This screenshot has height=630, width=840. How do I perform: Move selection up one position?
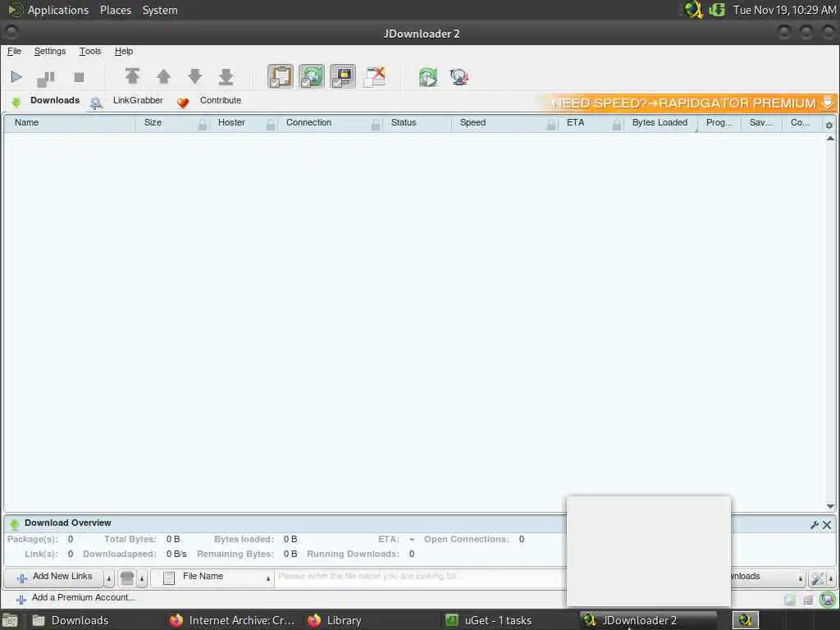coord(164,76)
